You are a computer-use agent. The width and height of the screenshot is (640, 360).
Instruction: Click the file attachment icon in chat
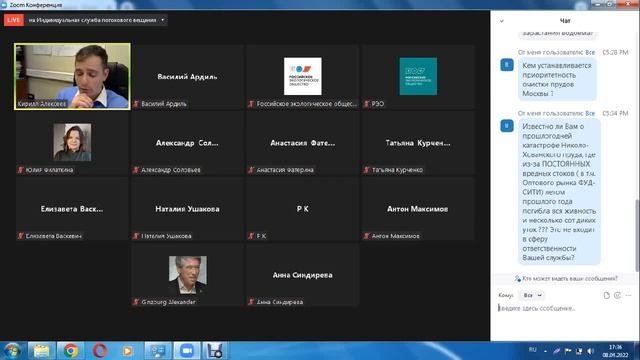pos(607,295)
